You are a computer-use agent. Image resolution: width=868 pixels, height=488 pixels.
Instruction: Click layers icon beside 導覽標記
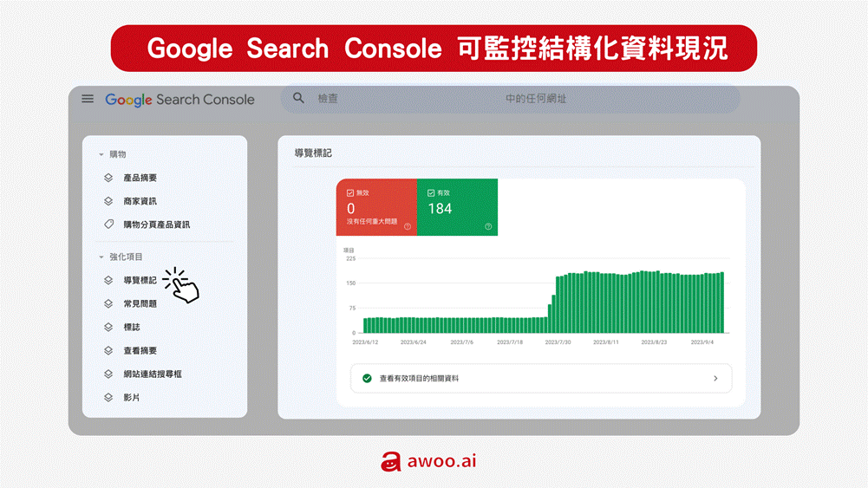[108, 280]
